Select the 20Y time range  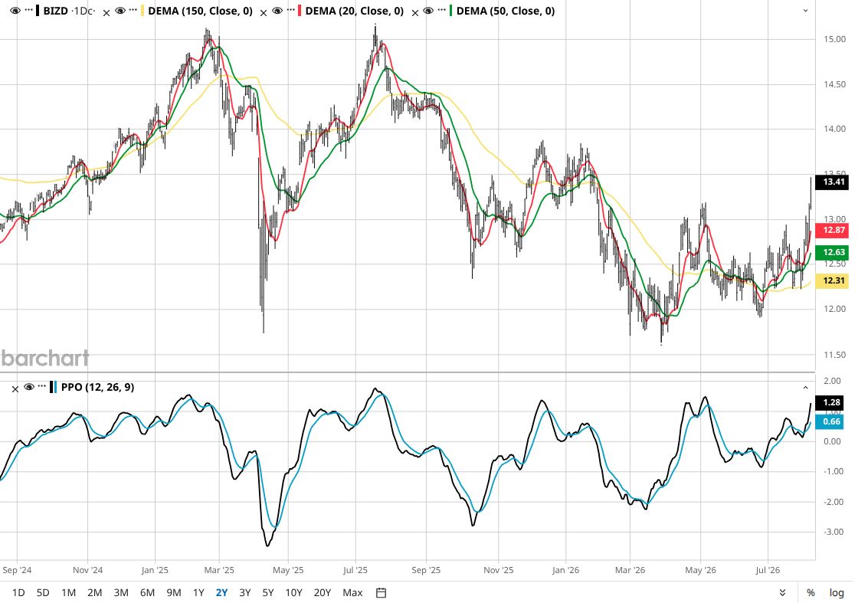coord(323,592)
